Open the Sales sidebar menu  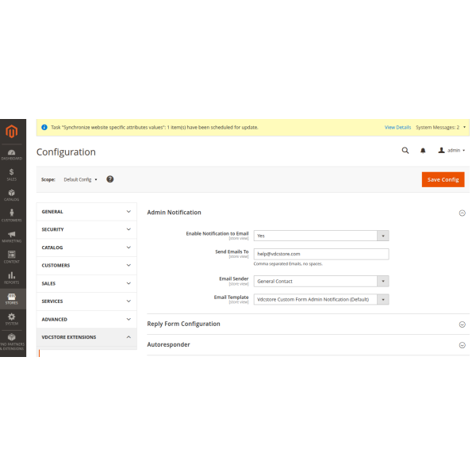[x=12, y=174]
